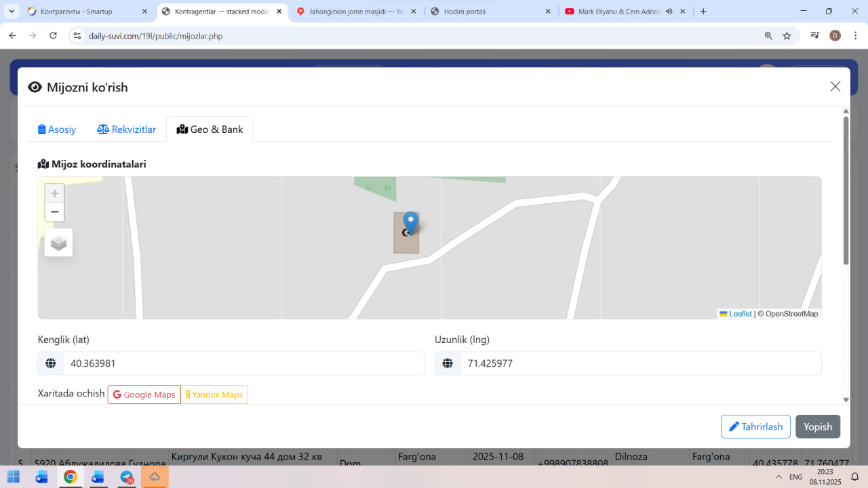Click the Tahrirlash edit button
Viewport: 868px width, 488px height.
[x=755, y=427]
